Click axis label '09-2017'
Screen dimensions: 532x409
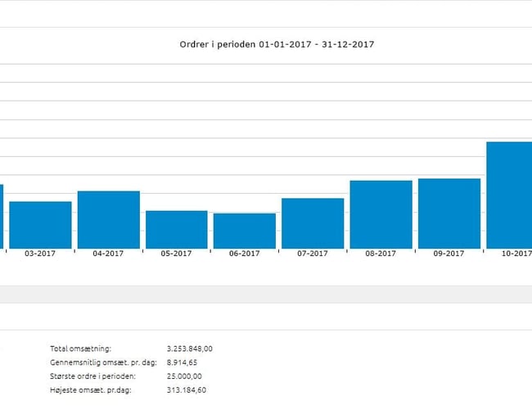449,254
